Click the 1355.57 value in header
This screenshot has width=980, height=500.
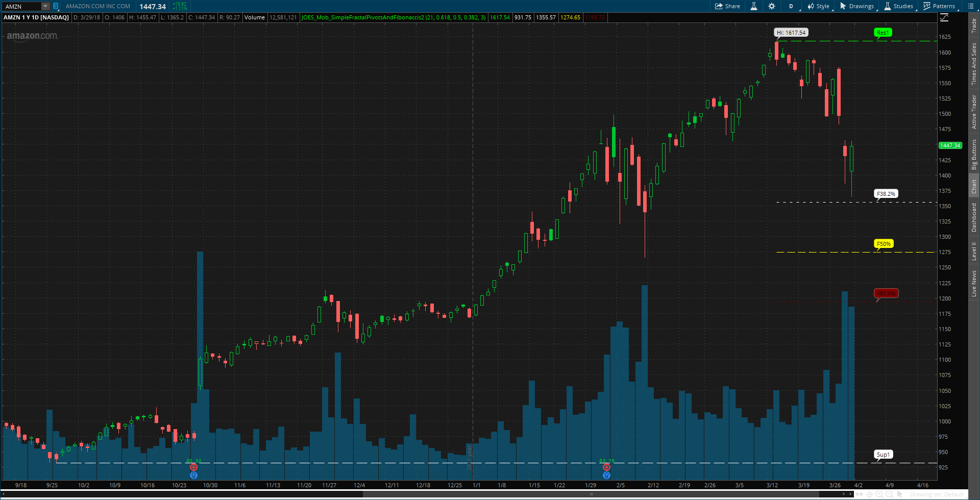click(x=546, y=17)
